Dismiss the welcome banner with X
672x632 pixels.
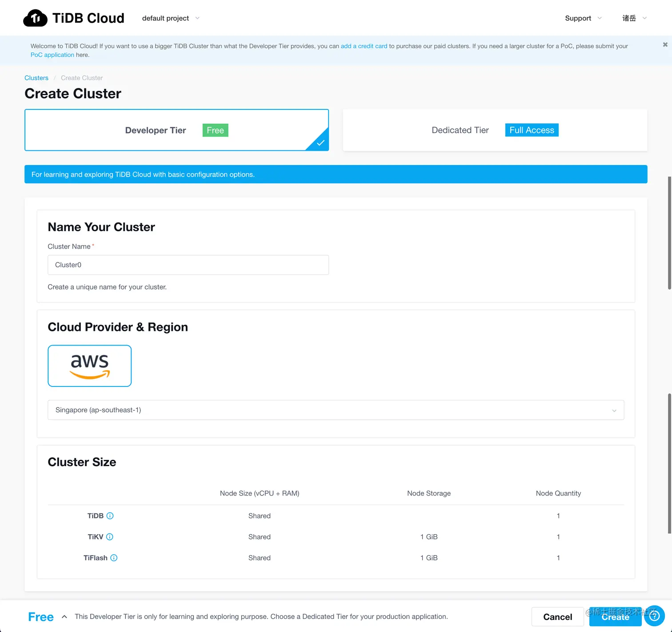coord(665,44)
